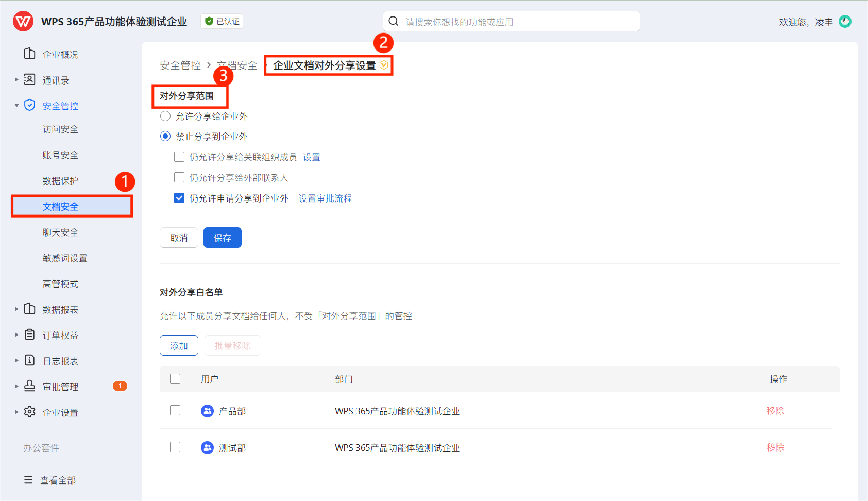Click the 企业设置 gear icon

point(30,412)
